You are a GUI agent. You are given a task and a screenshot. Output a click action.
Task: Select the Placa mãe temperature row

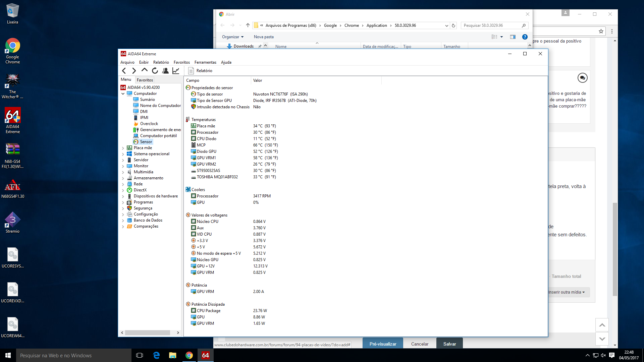233,126
